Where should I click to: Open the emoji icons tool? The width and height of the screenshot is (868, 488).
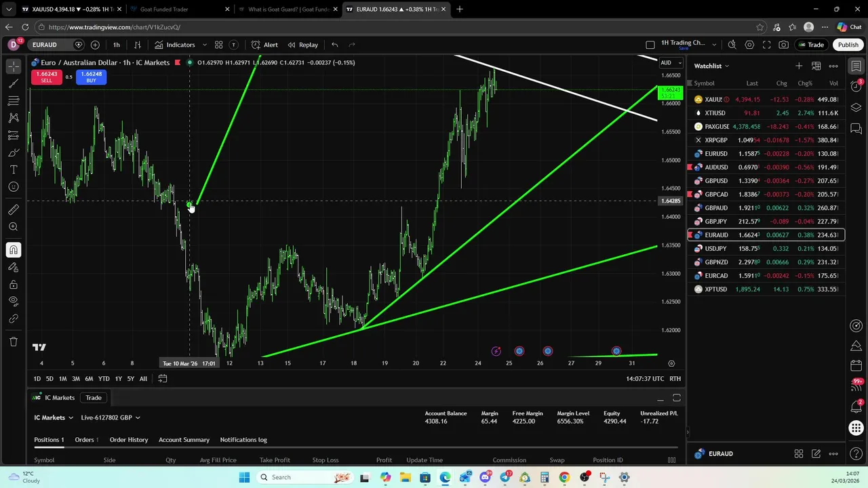[x=14, y=187]
